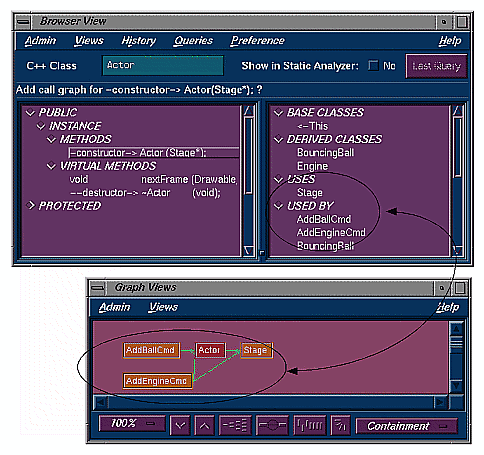Collapse the VIRTUAL METHODS section

(51, 166)
